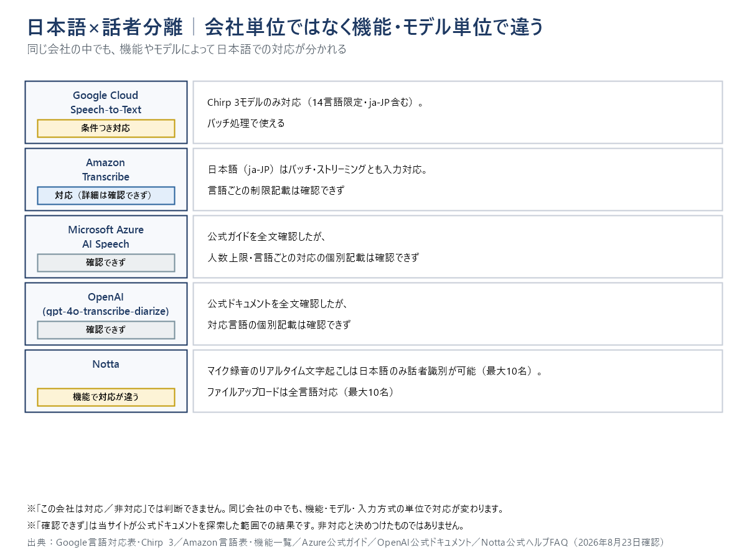Click the 機能で対応が違う badge
This screenshot has width=747, height=560.
tap(106, 397)
